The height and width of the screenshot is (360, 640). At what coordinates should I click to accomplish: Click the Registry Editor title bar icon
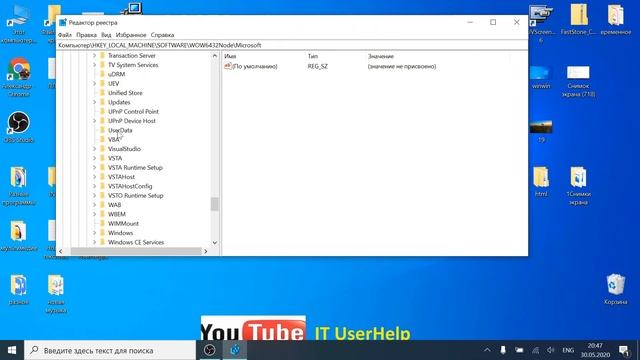[x=62, y=22]
